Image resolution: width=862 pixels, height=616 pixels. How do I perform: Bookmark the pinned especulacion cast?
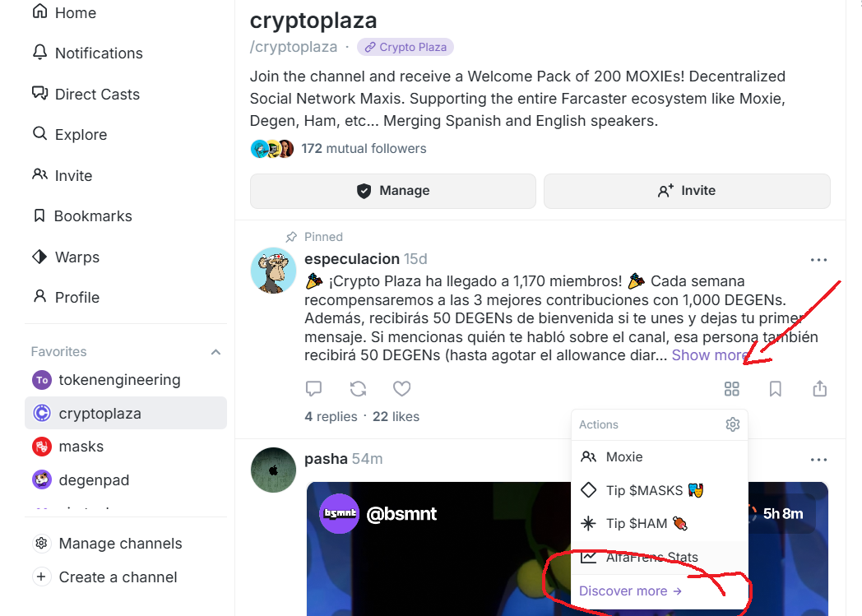[775, 389]
